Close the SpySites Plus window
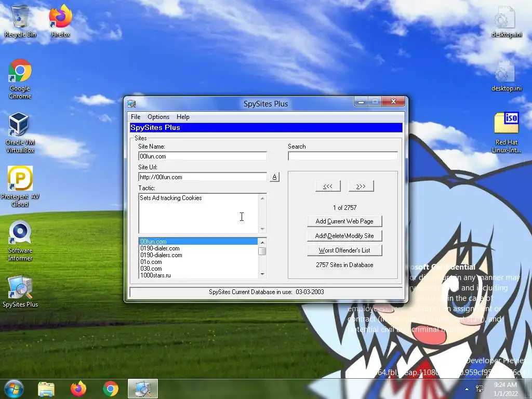This screenshot has width=532, height=399. 393,101
